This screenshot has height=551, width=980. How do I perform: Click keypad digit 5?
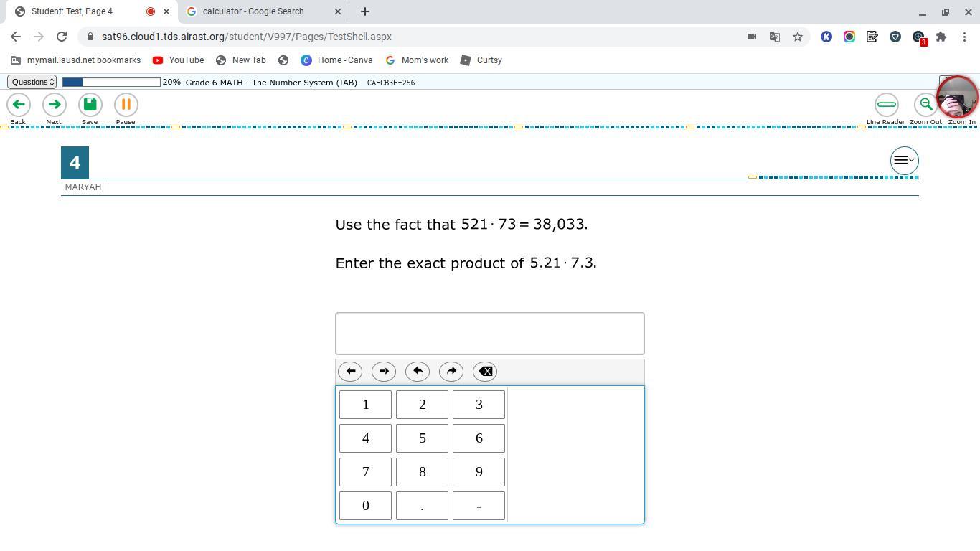(422, 438)
